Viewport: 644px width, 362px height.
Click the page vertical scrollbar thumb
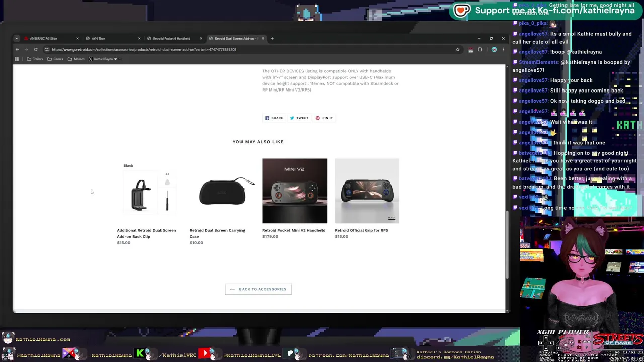coord(507,244)
